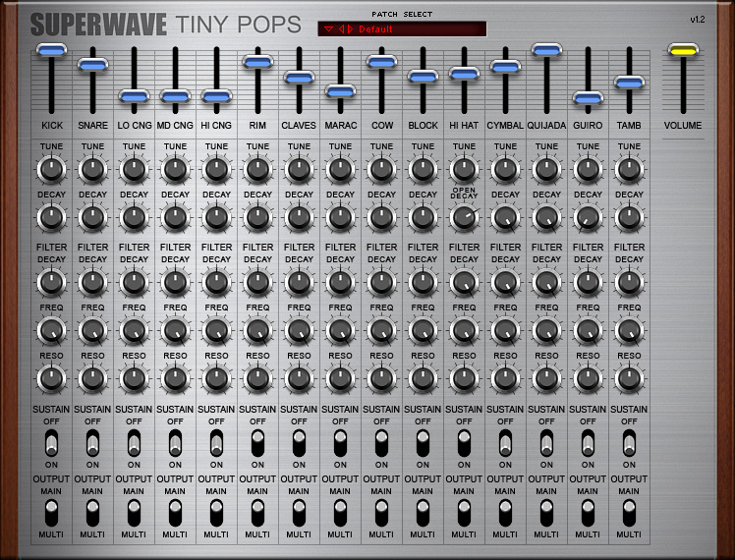Click the RIM Tune knob

click(x=257, y=169)
